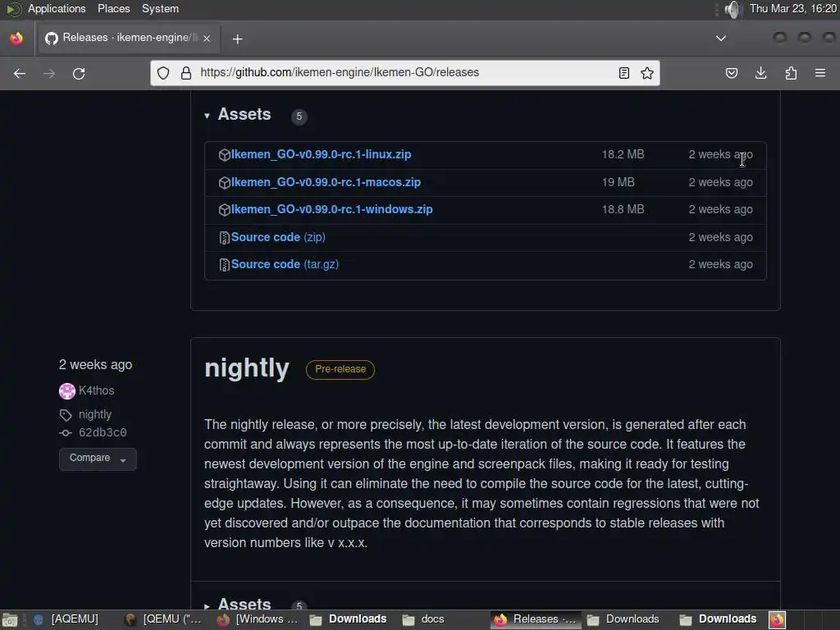The image size is (840, 630).
Task: Open the System menu
Action: tap(160, 8)
